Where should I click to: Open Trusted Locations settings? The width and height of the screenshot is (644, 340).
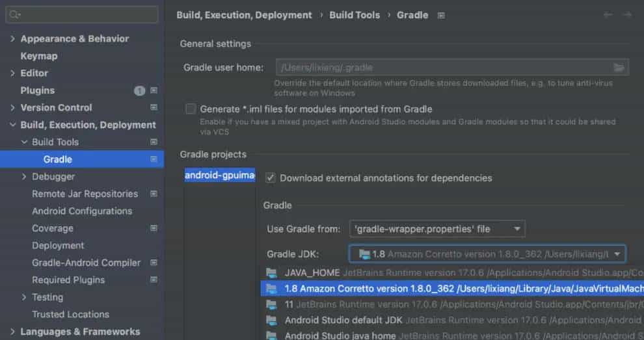(x=71, y=315)
